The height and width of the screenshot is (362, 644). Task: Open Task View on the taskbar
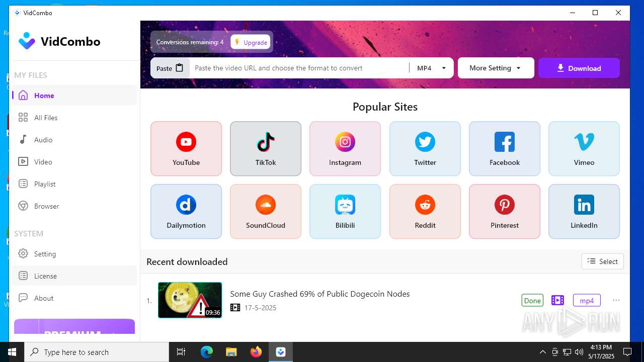point(181,352)
